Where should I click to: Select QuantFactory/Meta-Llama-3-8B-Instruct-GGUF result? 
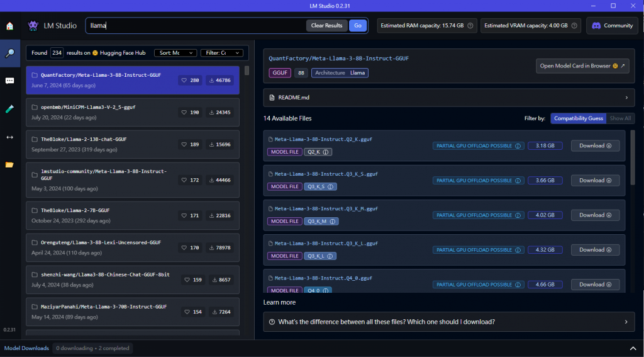pos(133,80)
